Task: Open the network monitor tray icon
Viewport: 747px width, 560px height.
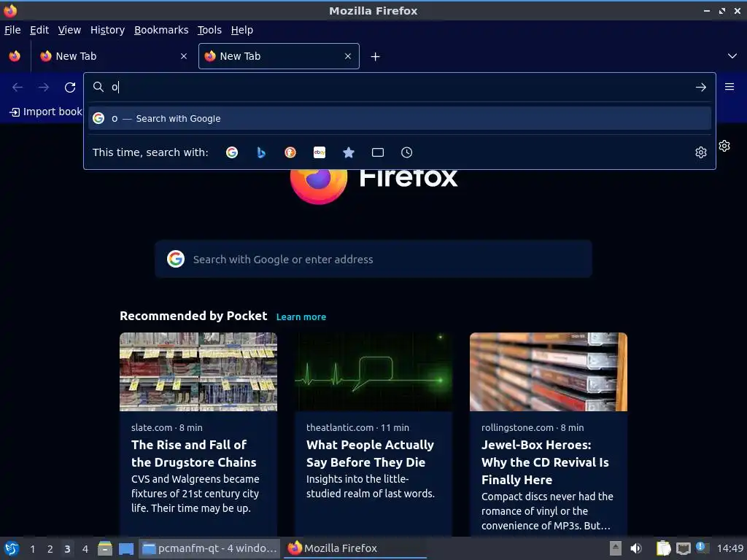Action: point(684,548)
